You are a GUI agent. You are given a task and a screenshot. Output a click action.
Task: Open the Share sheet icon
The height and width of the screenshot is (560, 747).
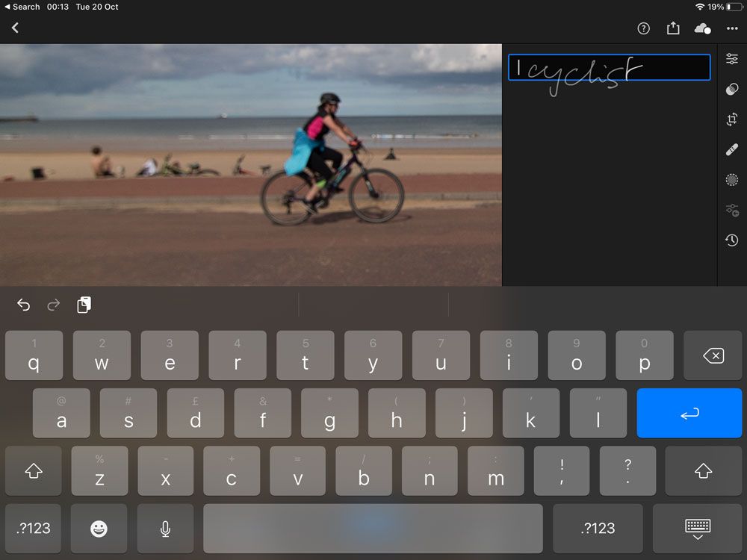(673, 28)
